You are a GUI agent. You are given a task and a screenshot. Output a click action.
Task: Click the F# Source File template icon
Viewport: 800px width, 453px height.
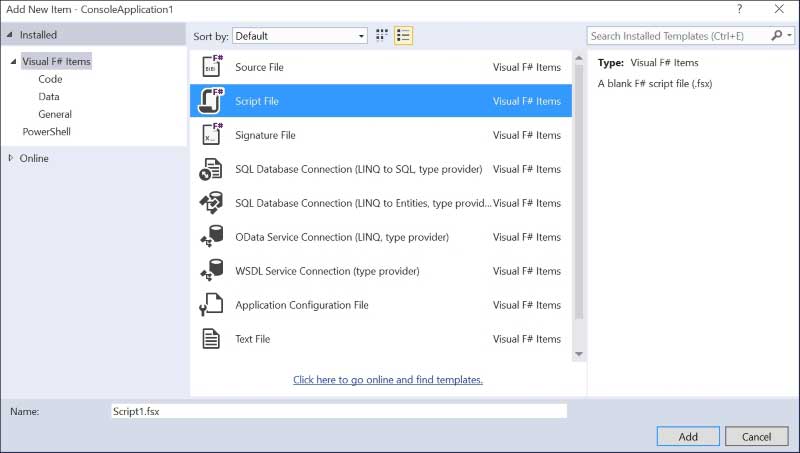(x=212, y=67)
